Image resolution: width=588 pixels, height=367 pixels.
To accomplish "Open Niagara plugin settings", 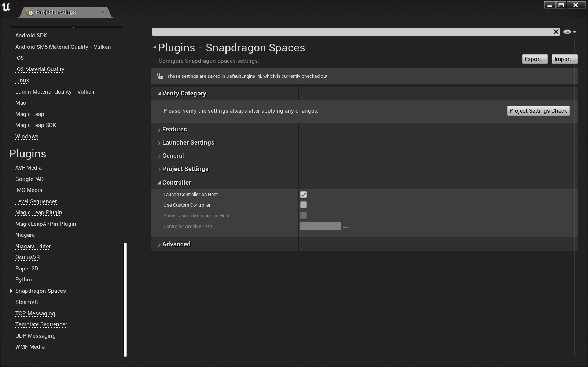I will tap(25, 235).
